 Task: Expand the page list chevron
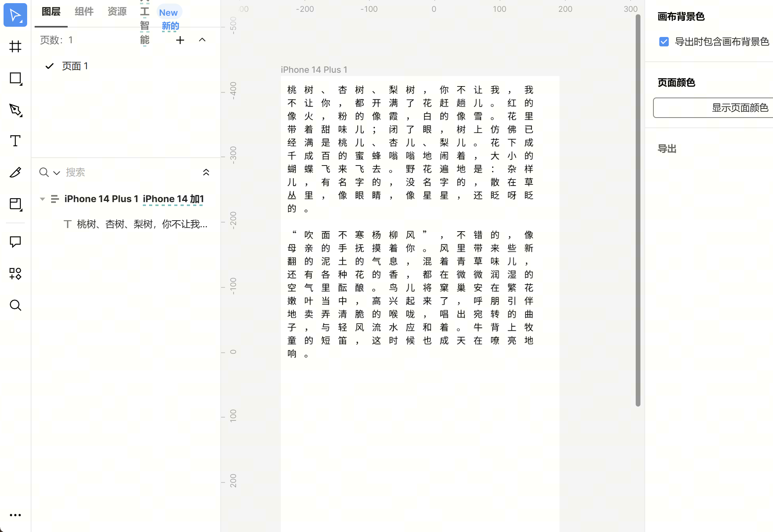203,40
